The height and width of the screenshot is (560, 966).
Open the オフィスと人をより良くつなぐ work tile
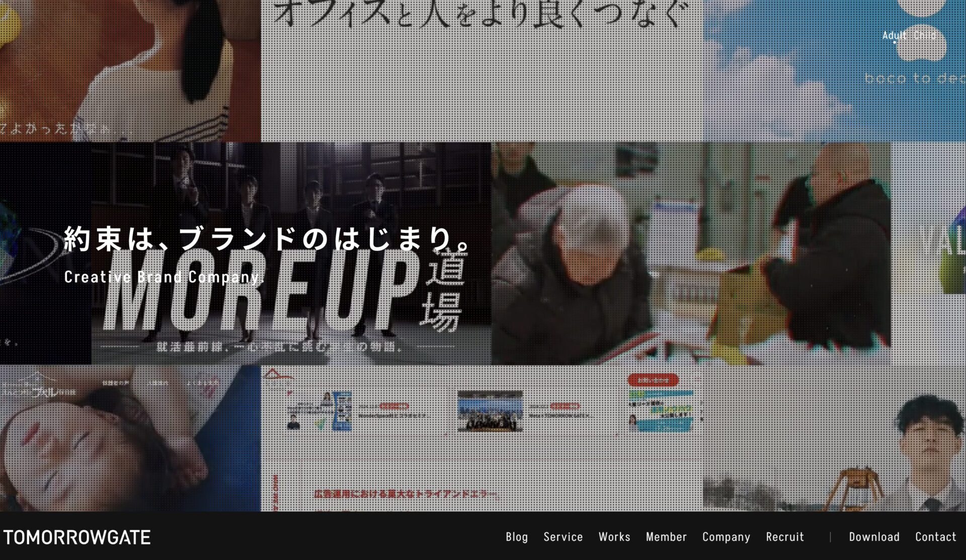tap(482, 70)
